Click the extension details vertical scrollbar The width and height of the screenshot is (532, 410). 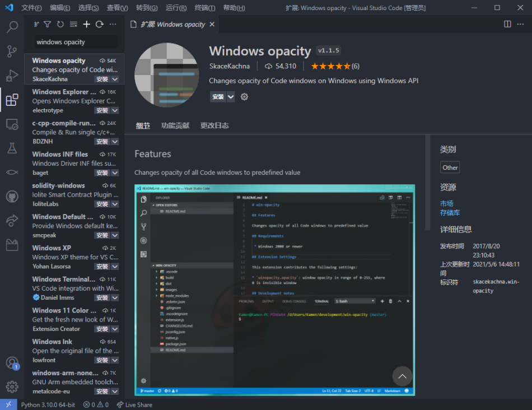point(427,183)
